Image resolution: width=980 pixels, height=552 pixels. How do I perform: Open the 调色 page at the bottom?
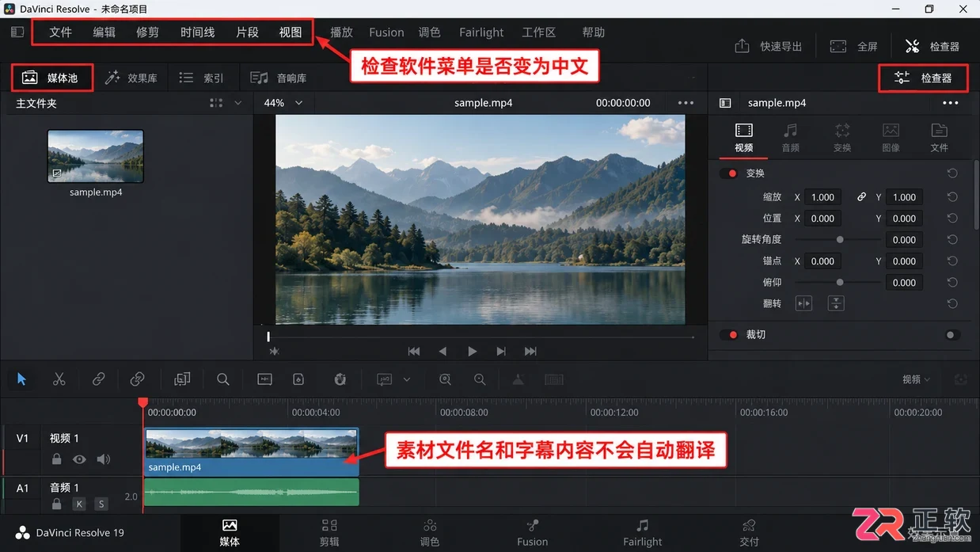[x=430, y=533]
